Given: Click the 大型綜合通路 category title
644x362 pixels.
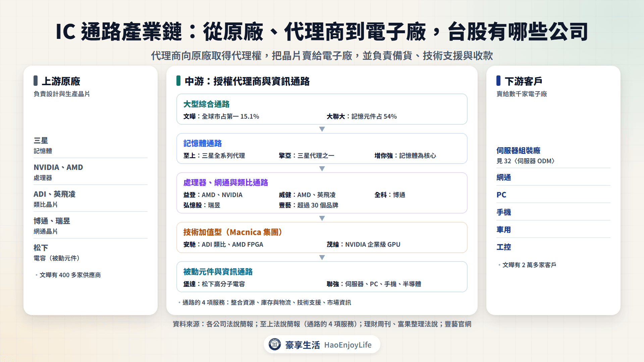Looking at the screenshot, I should pyautogui.click(x=206, y=104).
